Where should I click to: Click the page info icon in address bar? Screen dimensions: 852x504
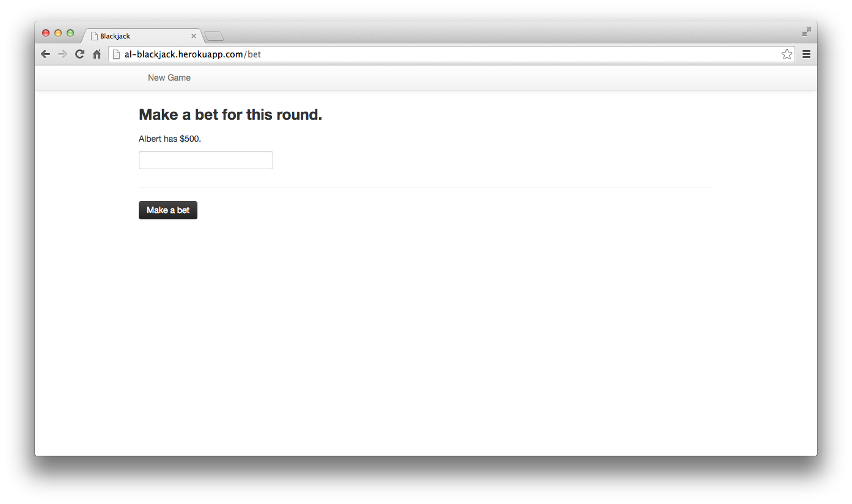pyautogui.click(x=116, y=54)
